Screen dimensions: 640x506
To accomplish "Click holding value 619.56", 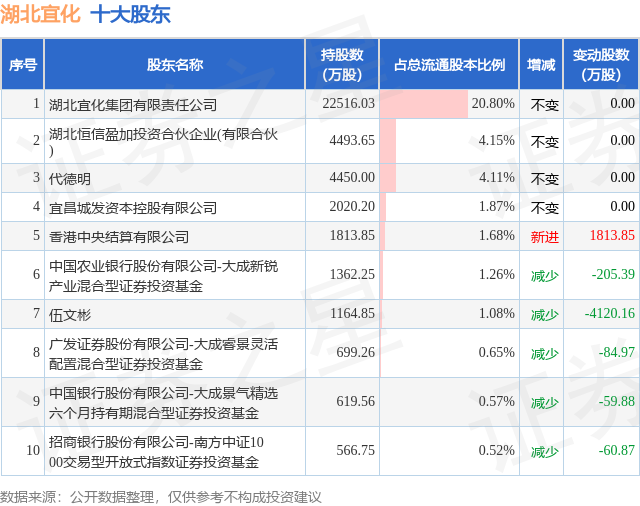I will [356, 401].
